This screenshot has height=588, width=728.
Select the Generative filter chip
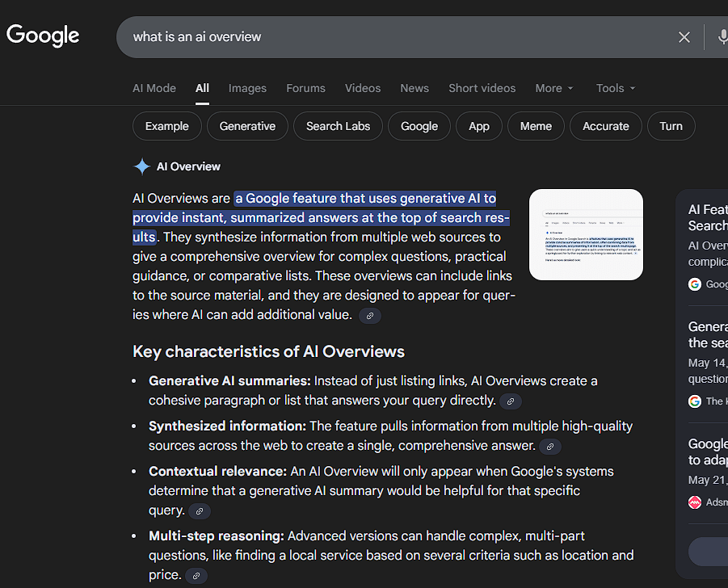click(x=247, y=126)
